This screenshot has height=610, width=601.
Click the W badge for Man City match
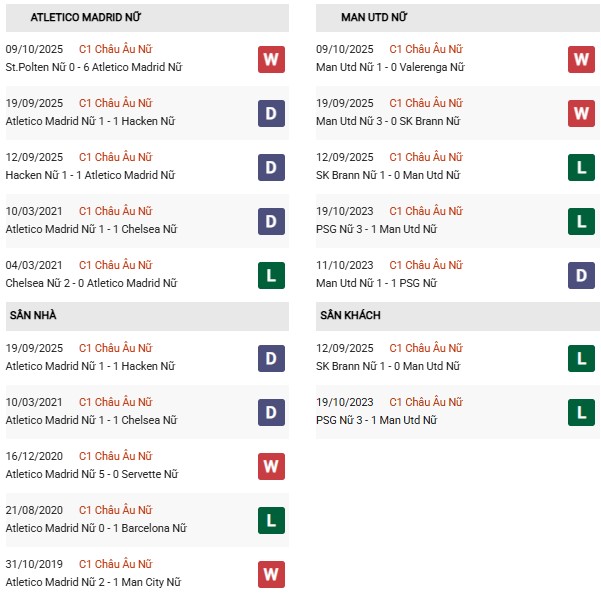[271, 574]
